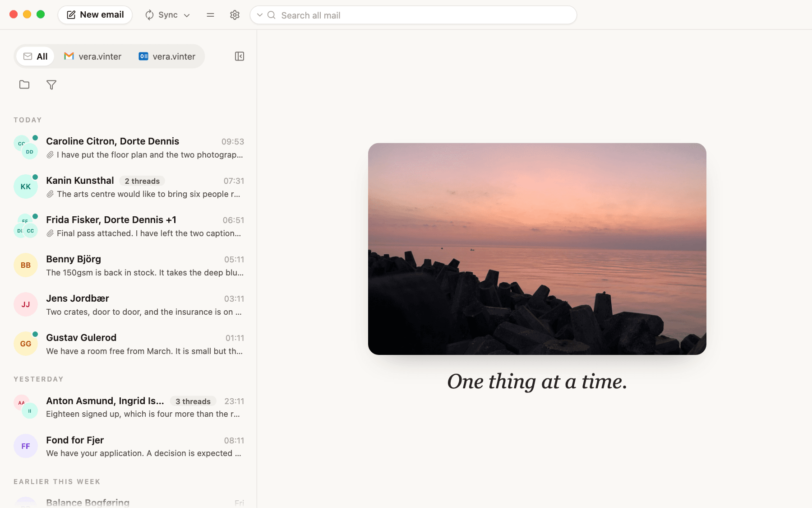Click attachment paperclip on Frida Fisker email
The image size is (812, 508).
[50, 233]
